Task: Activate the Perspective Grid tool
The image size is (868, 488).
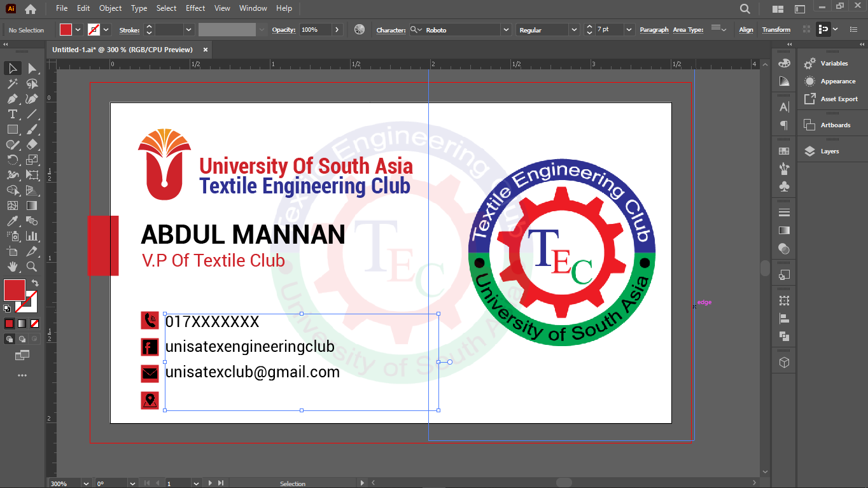Action: tap(32, 190)
